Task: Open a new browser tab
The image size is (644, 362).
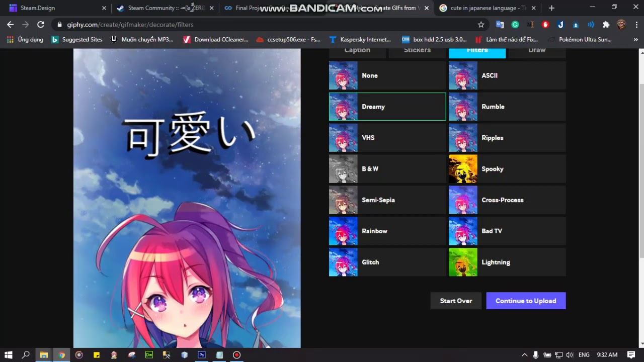Action: (551, 8)
